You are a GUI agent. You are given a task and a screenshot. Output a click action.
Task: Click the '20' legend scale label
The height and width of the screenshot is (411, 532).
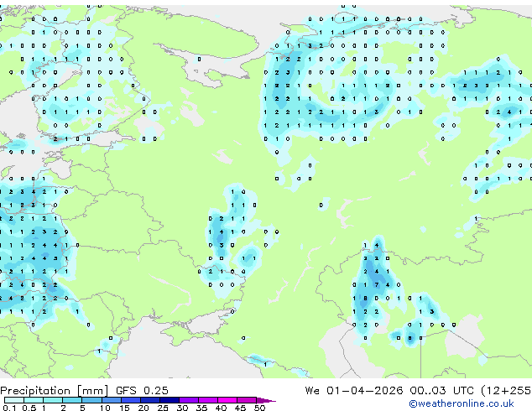143,408
